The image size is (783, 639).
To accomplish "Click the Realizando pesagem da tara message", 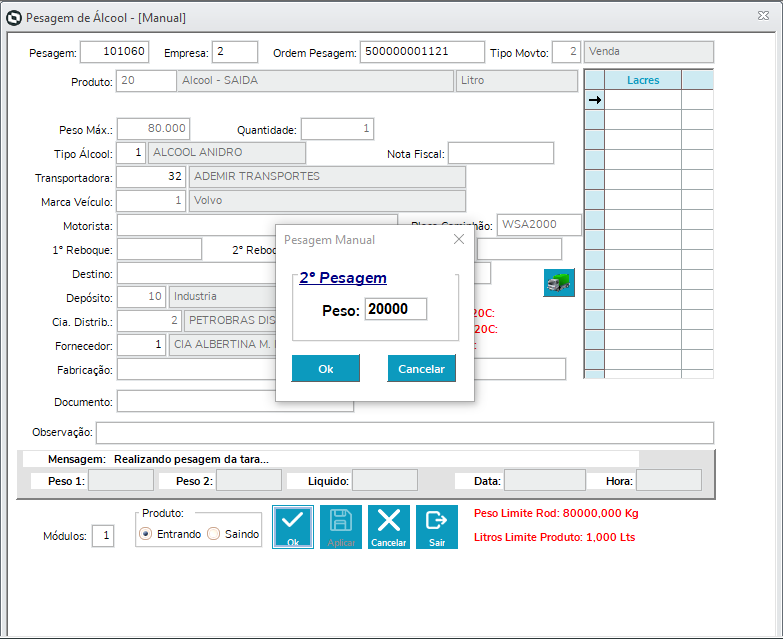I will click(x=191, y=459).
